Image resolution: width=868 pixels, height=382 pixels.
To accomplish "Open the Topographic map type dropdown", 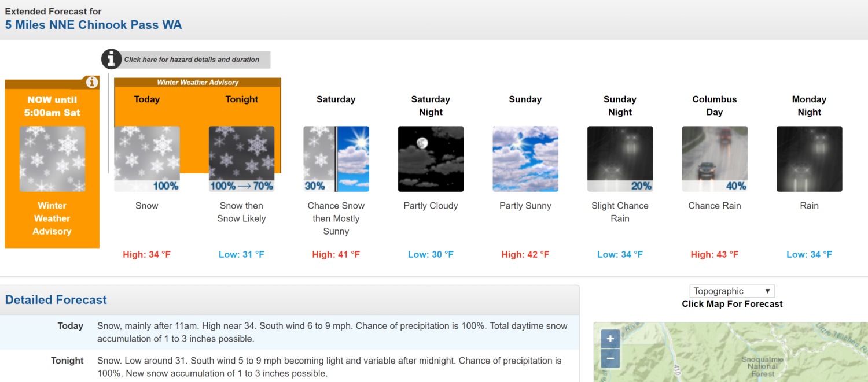I will coord(732,291).
